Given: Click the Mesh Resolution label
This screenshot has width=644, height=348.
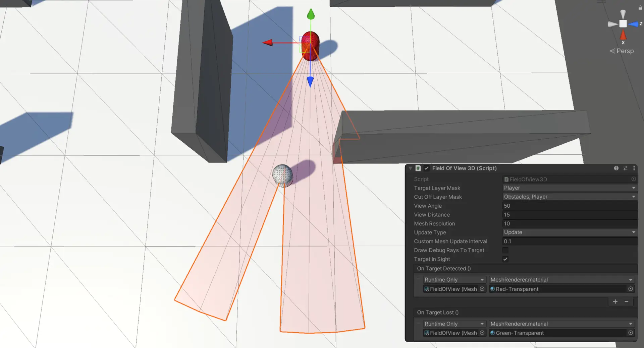Looking at the screenshot, I should coord(434,223).
